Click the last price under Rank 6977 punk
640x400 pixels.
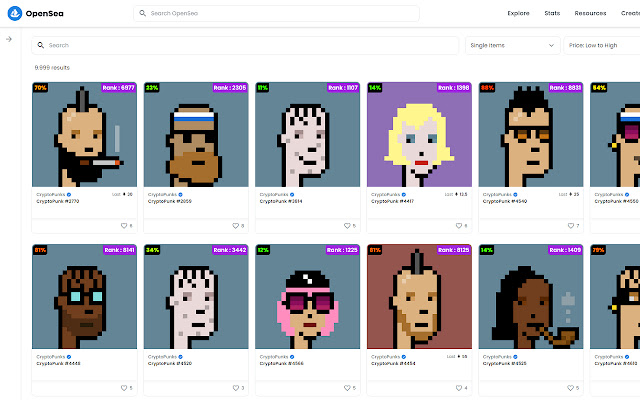tap(122, 194)
